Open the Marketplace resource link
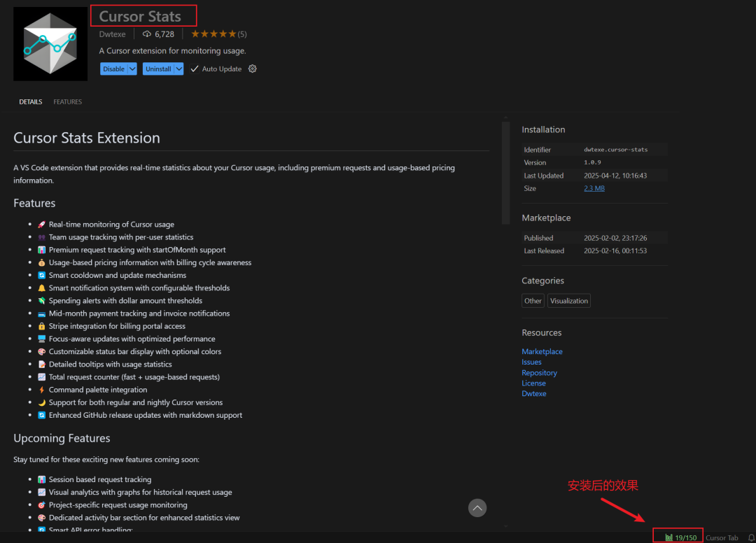 pos(542,352)
